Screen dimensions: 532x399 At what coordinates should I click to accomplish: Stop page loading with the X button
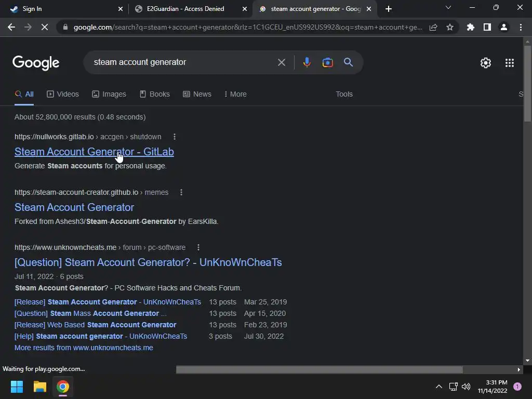[45, 27]
